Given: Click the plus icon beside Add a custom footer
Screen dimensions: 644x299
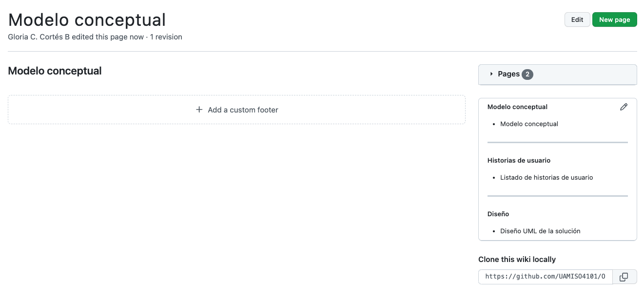Looking at the screenshot, I should point(199,110).
